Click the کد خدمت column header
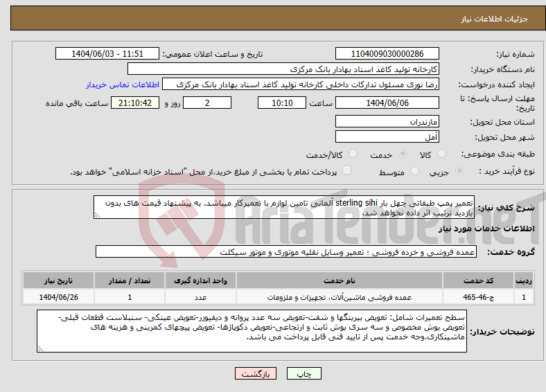Screen dimensions: 546x392 tap(479, 280)
